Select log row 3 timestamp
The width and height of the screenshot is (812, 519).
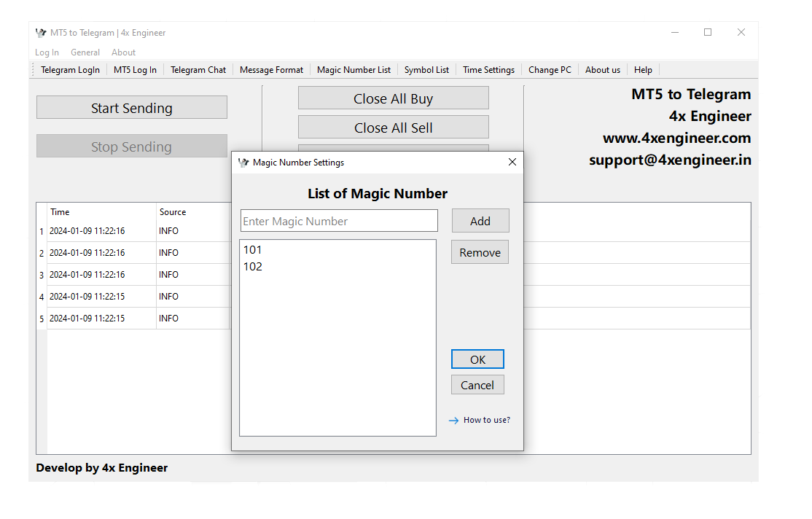coord(87,275)
